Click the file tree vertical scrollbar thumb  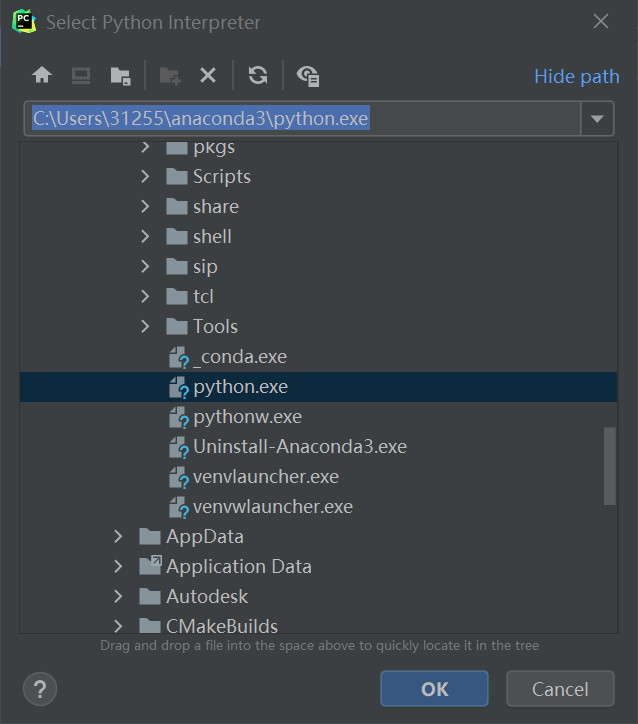point(609,466)
